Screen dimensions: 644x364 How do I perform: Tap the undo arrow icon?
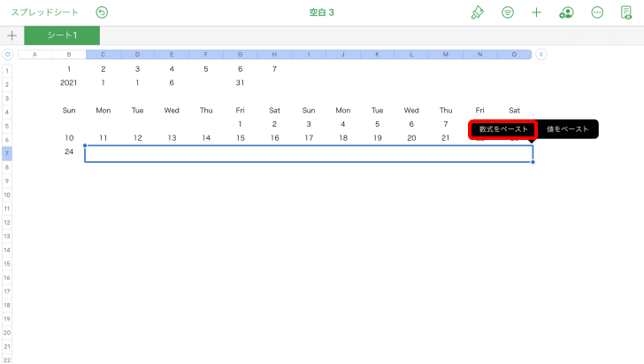click(102, 12)
